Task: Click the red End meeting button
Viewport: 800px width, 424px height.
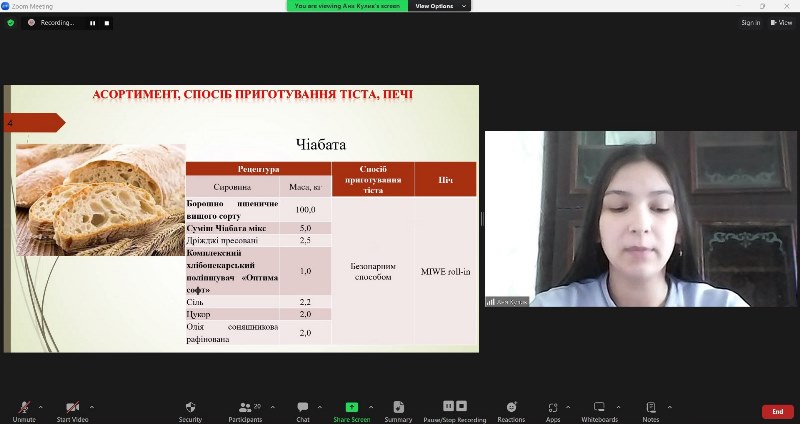Action: pyautogui.click(x=778, y=412)
